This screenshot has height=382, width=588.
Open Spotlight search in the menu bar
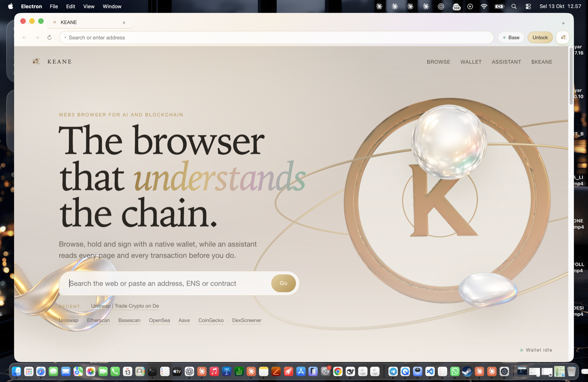[x=514, y=6]
